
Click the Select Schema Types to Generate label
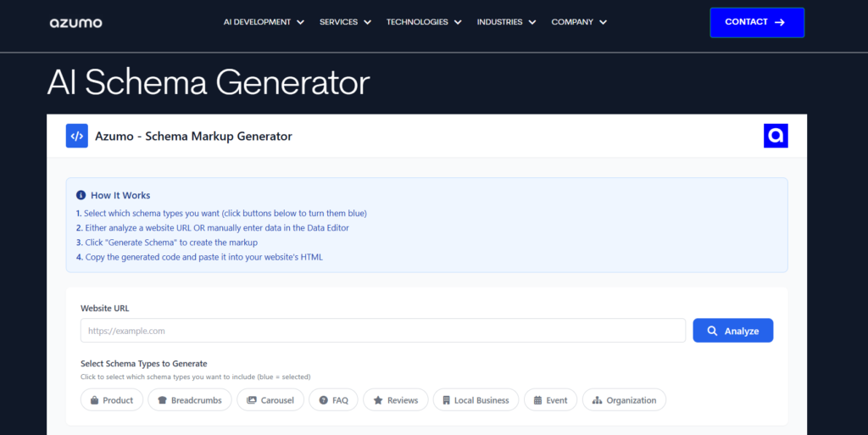tap(144, 364)
